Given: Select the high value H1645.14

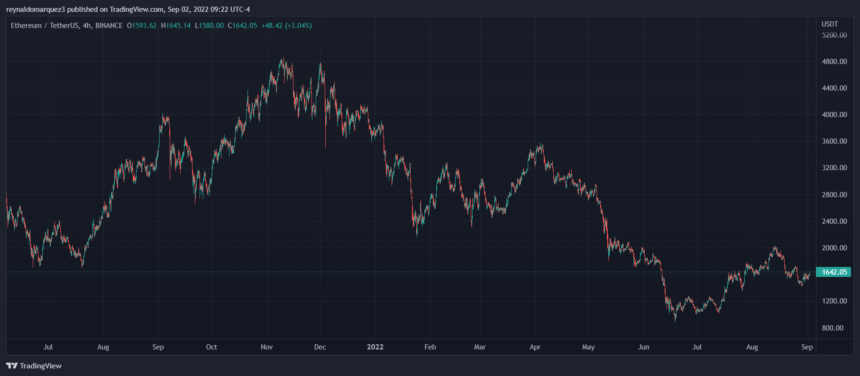Looking at the screenshot, I should click(176, 26).
